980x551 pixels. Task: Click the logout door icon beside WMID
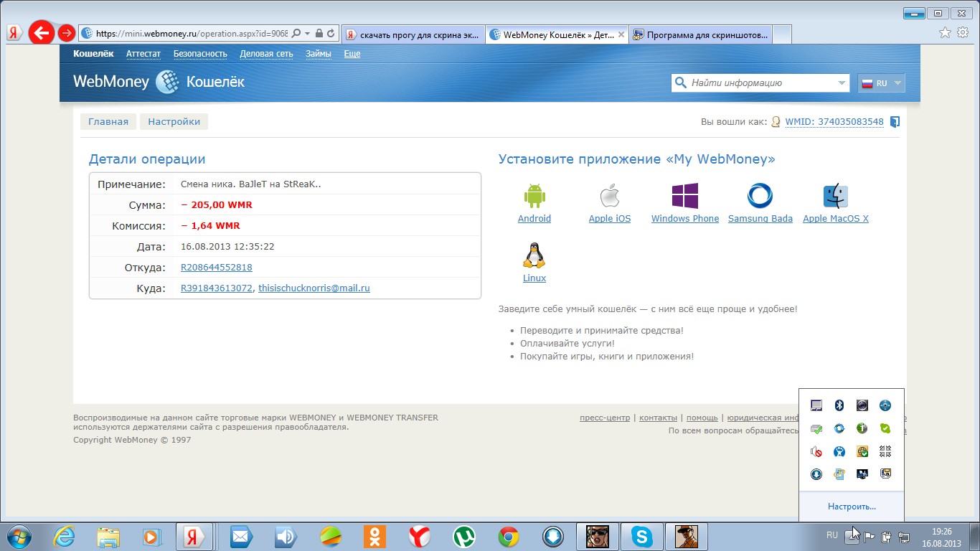895,122
